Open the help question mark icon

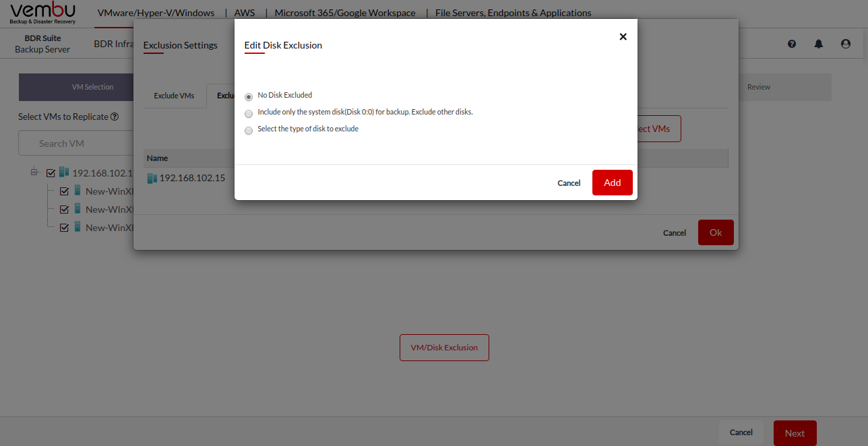click(792, 44)
